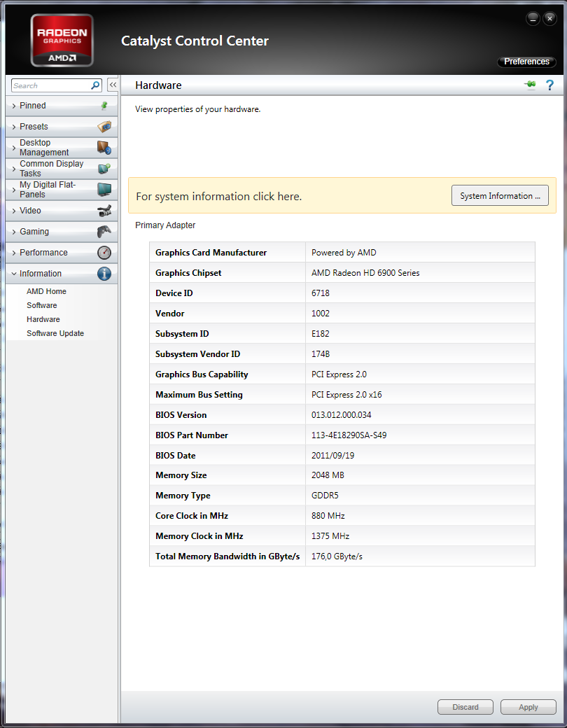Click the Hardware page title
The height and width of the screenshot is (728, 567).
point(158,85)
